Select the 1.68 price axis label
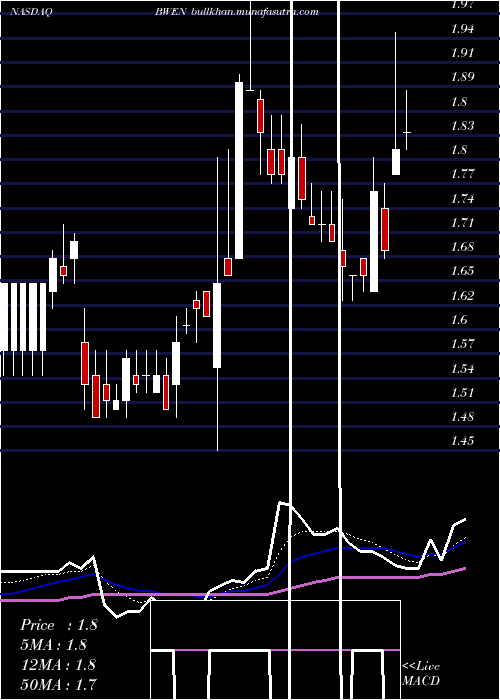This screenshot has width=500, height=700. point(462,247)
